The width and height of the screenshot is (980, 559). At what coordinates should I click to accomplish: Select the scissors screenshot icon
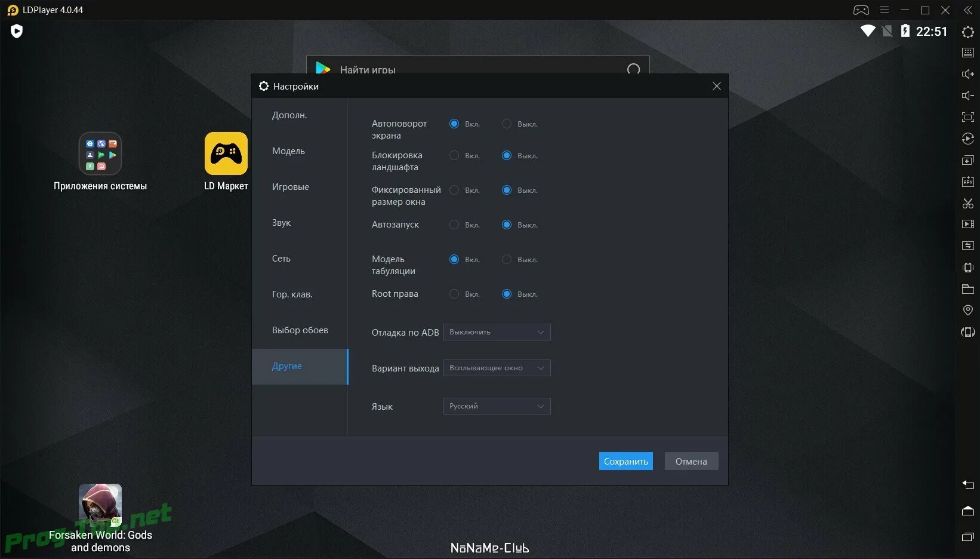968,203
